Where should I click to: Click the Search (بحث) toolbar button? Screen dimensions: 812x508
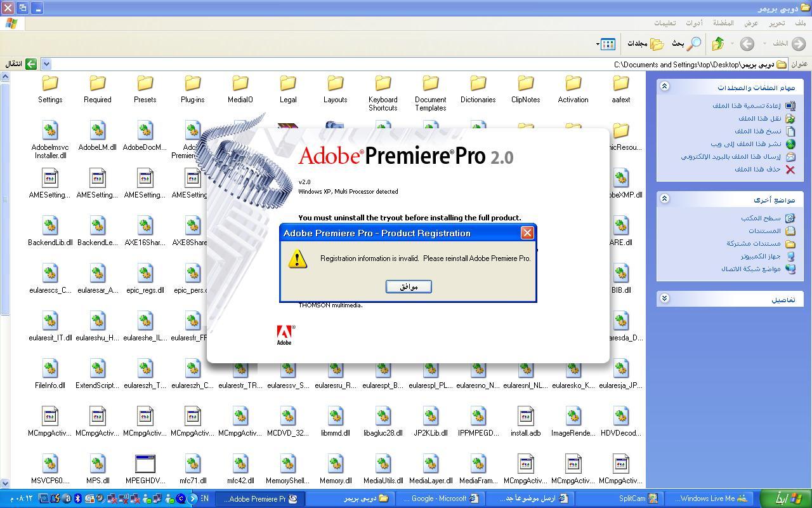[687, 43]
